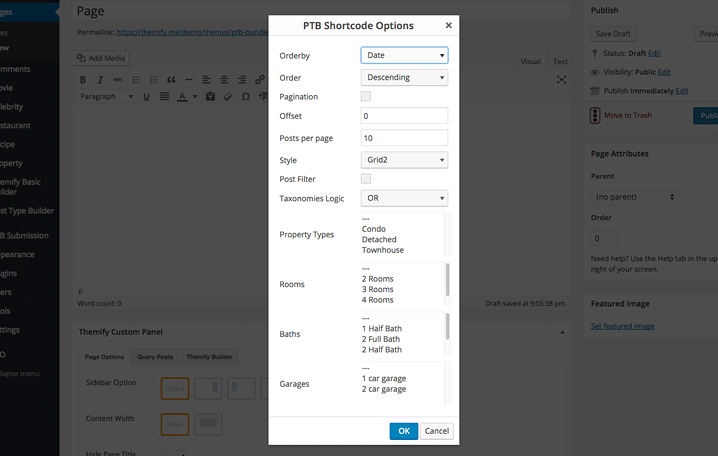Insert horizontal line
This screenshot has width=718, height=456.
pos(189,80)
